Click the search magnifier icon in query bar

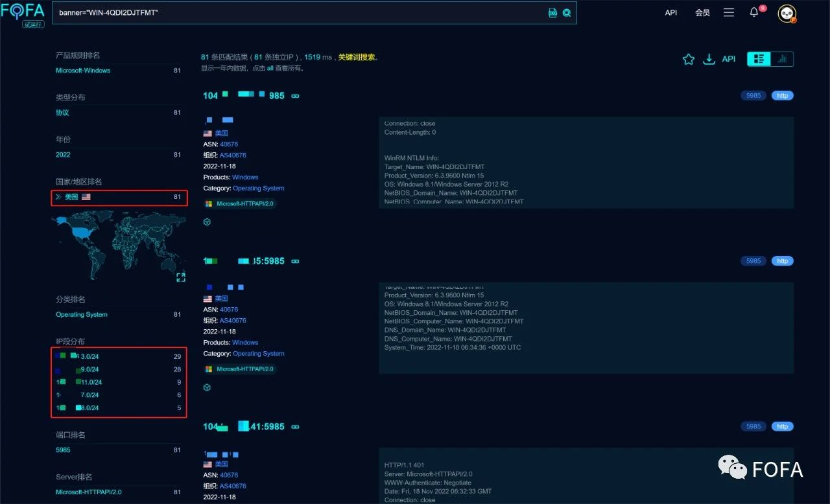pyautogui.click(x=567, y=12)
